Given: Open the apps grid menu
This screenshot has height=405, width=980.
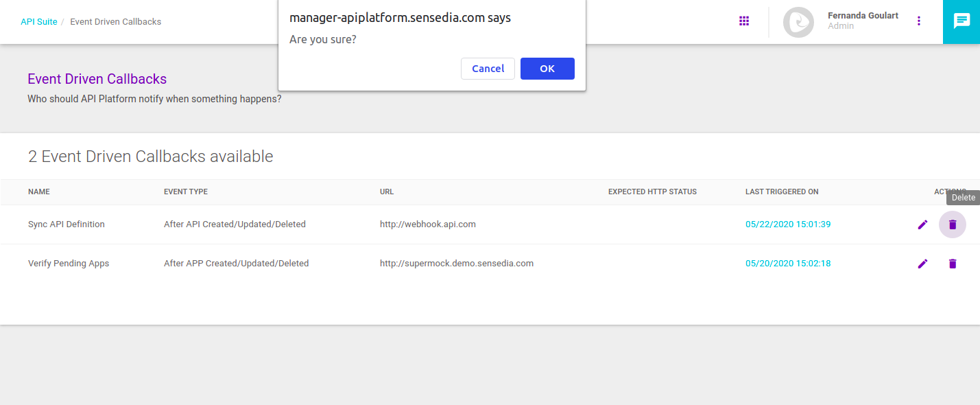Looking at the screenshot, I should click(744, 21).
